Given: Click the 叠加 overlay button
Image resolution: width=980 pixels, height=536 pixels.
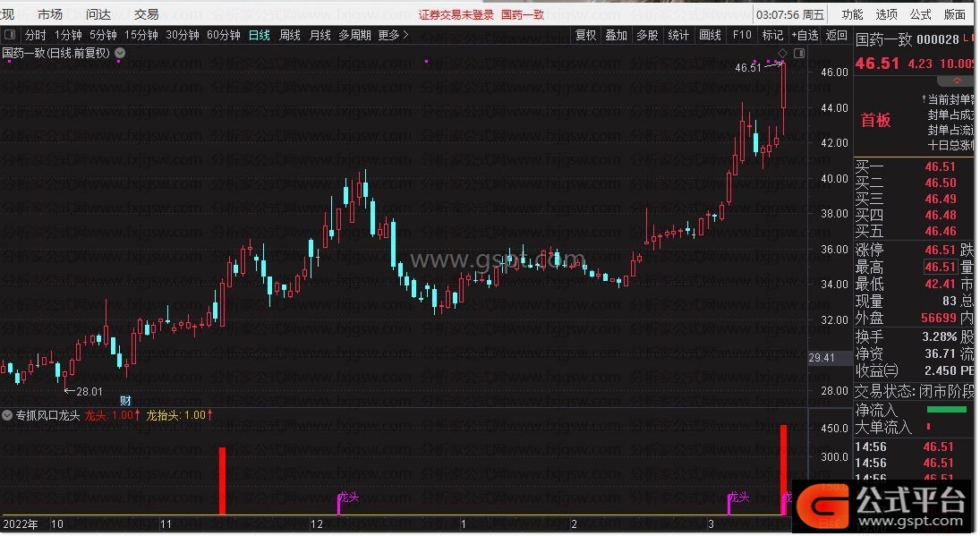Looking at the screenshot, I should coord(617,35).
